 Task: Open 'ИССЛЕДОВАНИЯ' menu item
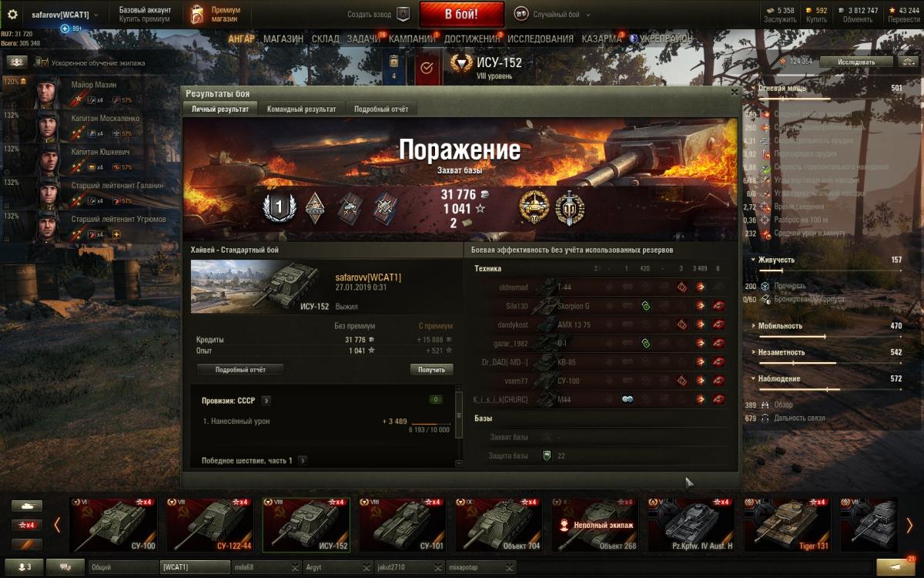coord(541,39)
